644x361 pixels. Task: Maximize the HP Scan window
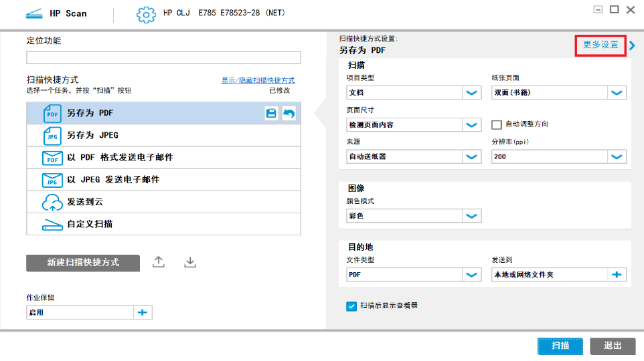pyautogui.click(x=614, y=9)
